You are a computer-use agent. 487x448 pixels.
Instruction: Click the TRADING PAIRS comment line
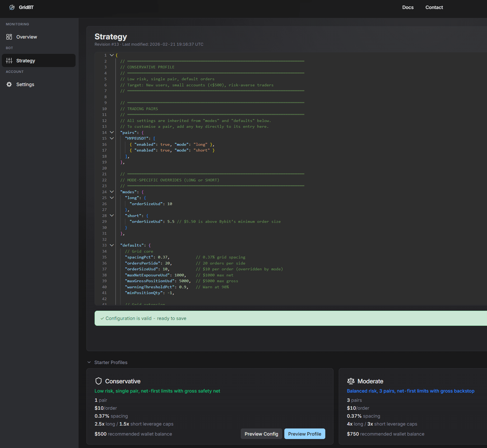point(139,109)
